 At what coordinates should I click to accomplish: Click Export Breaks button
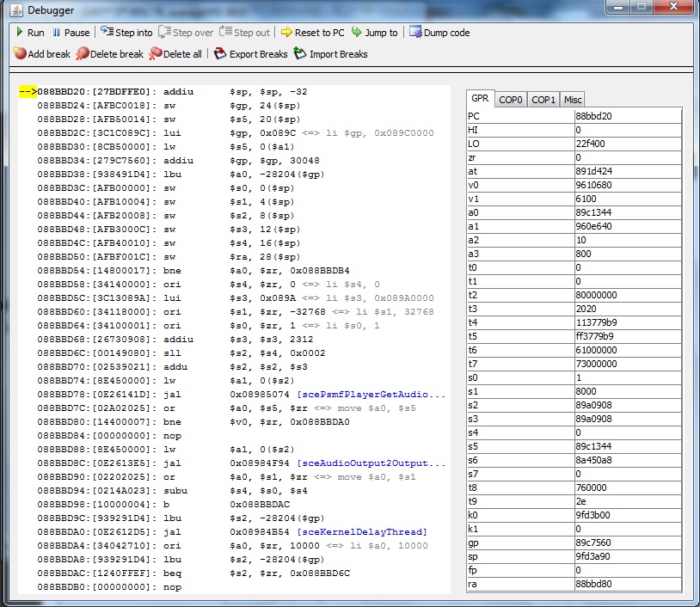[250, 54]
